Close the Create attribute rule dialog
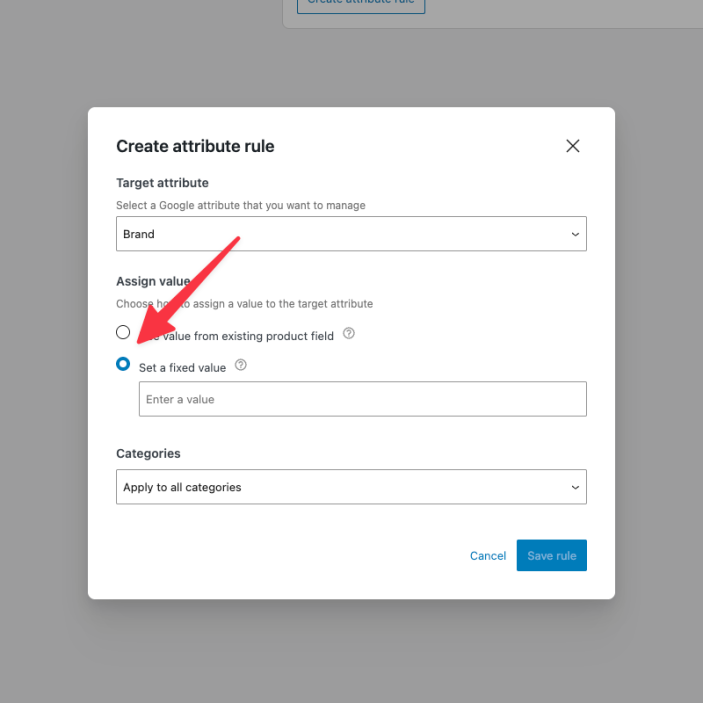 573,146
